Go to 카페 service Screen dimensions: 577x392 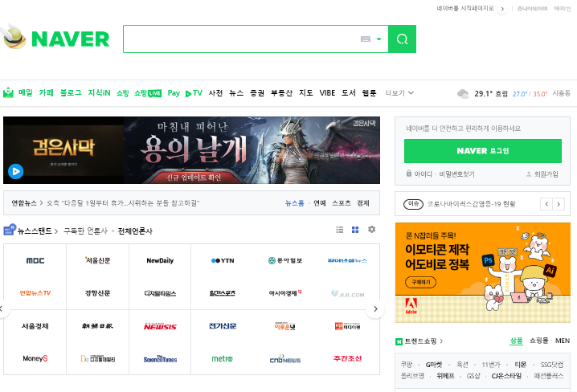(47, 92)
